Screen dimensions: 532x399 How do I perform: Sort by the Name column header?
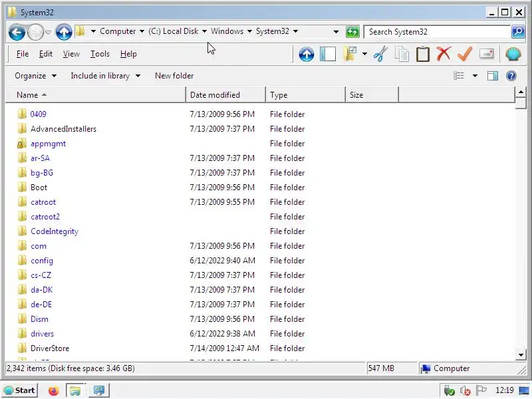[96, 94]
